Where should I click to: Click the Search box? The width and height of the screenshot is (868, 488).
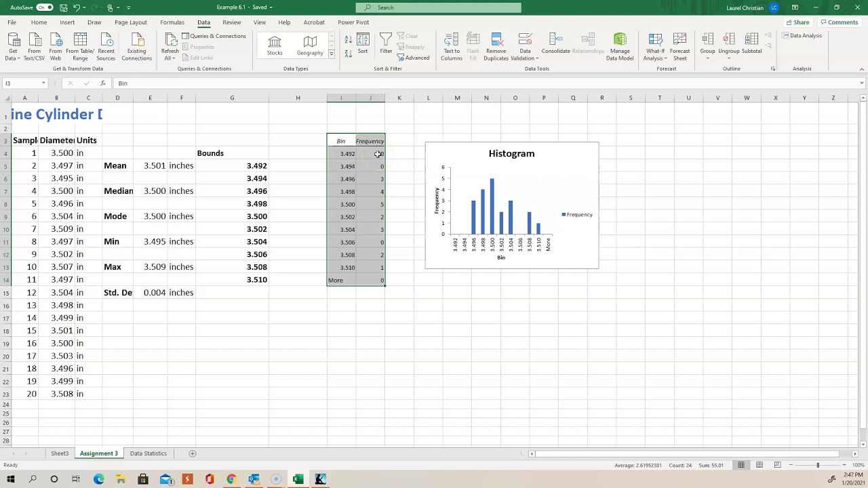439,7
